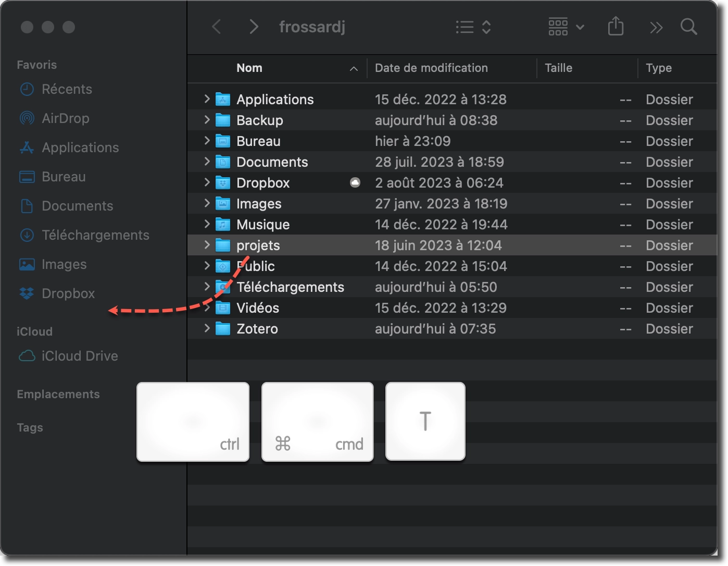Click the projets folder icon
Viewport: 728px width, 566px height.
click(x=223, y=245)
